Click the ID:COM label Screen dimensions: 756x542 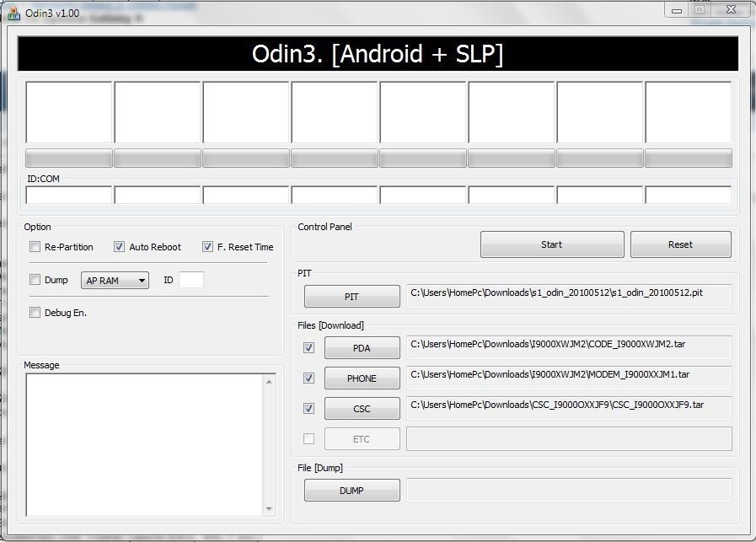tap(43, 179)
